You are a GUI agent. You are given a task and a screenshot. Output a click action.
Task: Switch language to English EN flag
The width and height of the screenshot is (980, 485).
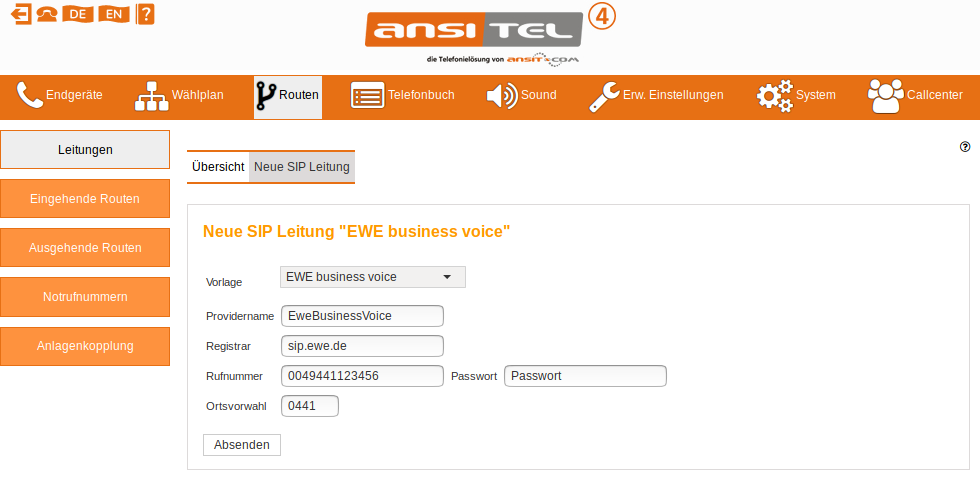tap(112, 14)
